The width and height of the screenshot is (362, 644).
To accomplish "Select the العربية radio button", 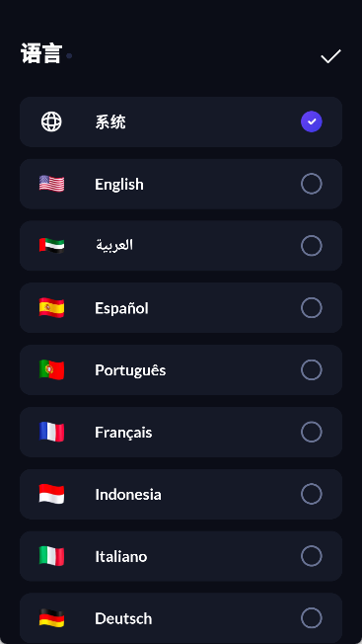I will [312, 246].
